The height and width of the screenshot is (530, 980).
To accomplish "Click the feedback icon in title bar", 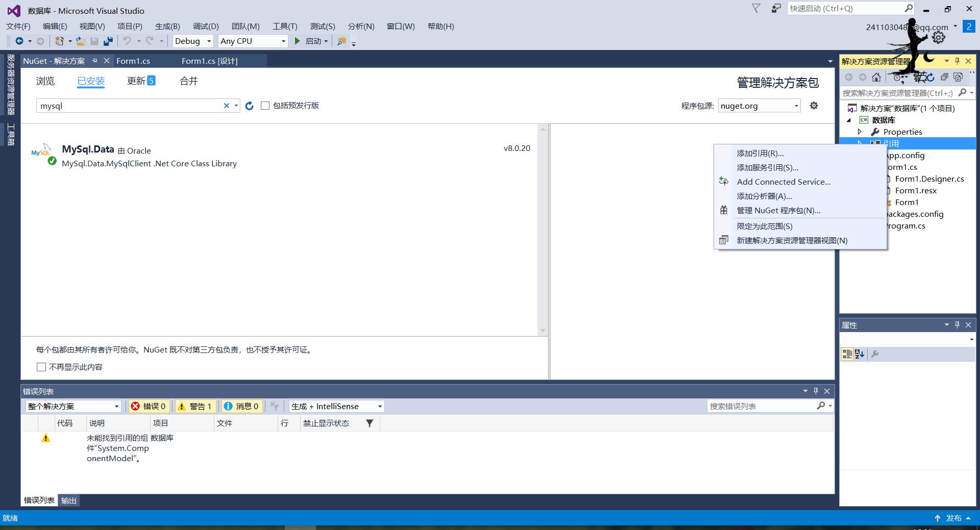I will coord(776,8).
